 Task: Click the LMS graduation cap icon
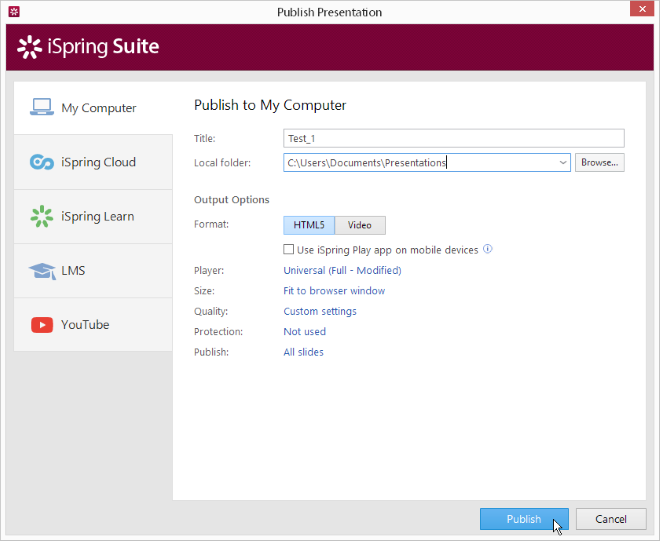(42, 271)
